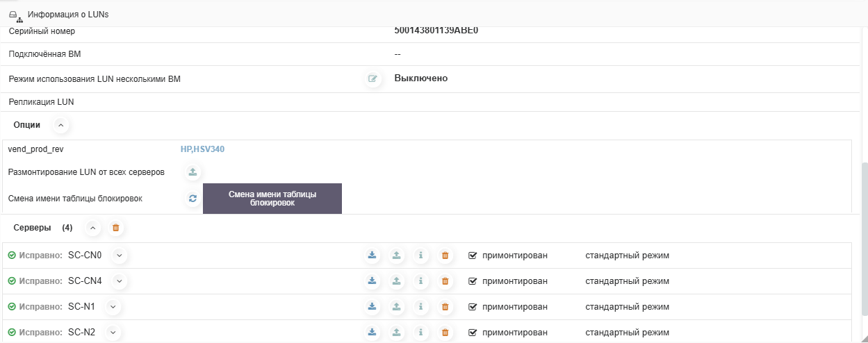Click the SC-CN4 healthy status icon
This screenshot has width=868, height=343.
click(x=12, y=281)
